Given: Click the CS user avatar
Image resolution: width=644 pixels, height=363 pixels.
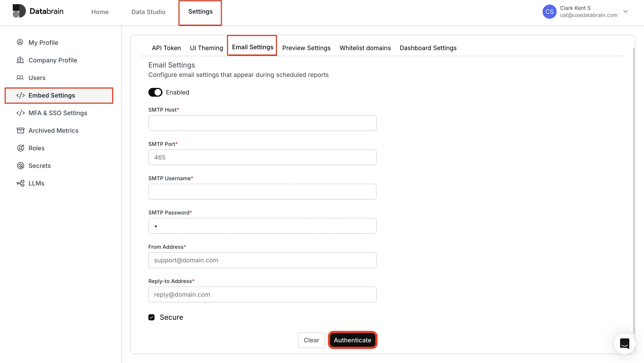Looking at the screenshot, I should tap(549, 11).
